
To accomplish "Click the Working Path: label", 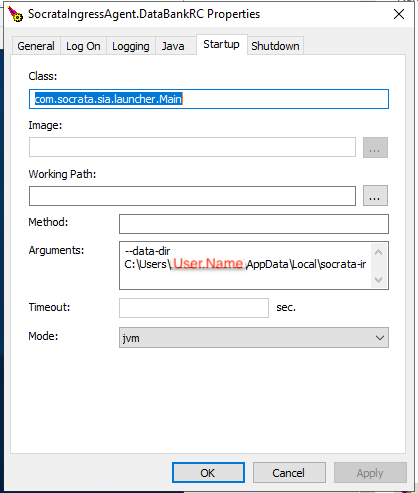I will tap(62, 174).
